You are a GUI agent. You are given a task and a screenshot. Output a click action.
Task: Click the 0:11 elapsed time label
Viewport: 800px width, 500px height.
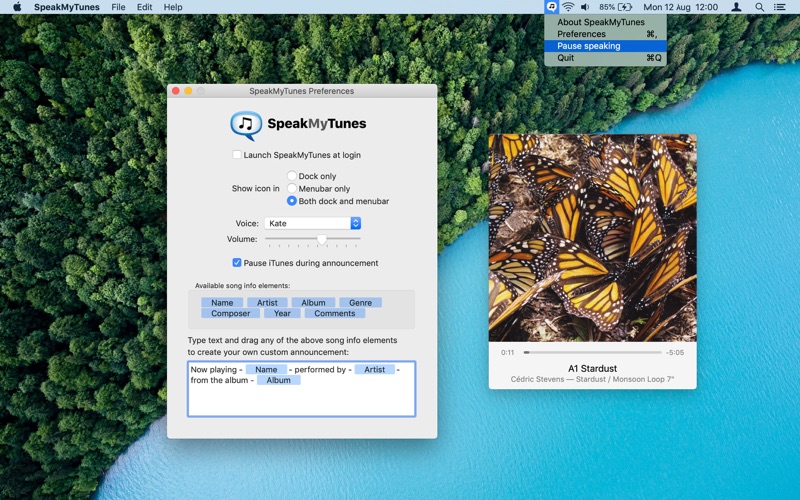(508, 353)
